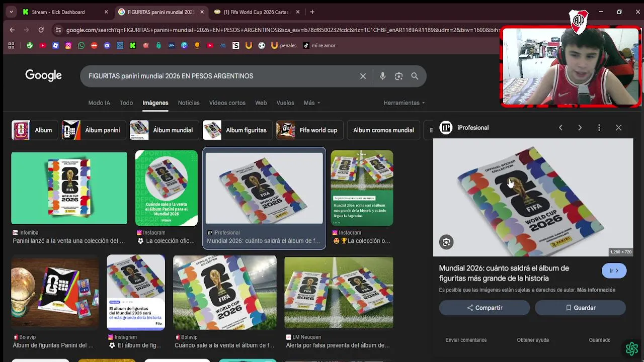644x362 pixels.
Task: Open Infomiba album image on green background
Action: click(69, 188)
